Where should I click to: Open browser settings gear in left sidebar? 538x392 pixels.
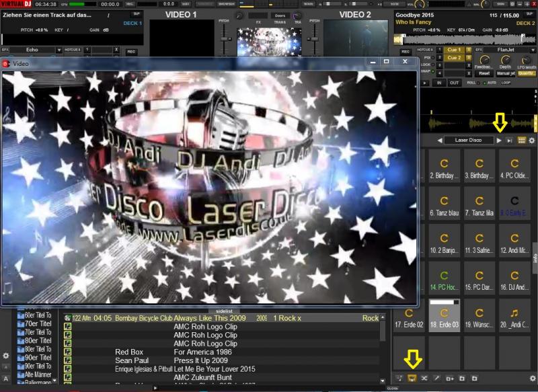tap(6, 356)
